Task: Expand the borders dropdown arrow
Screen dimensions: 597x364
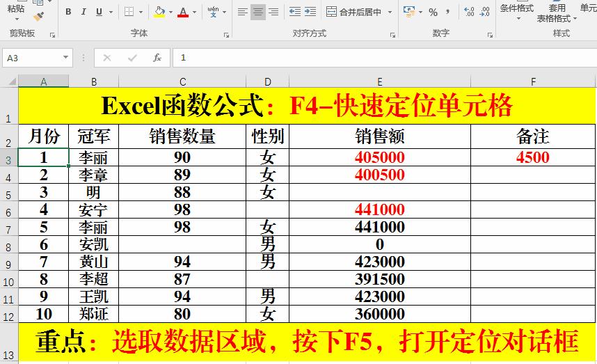Action: click(x=141, y=13)
